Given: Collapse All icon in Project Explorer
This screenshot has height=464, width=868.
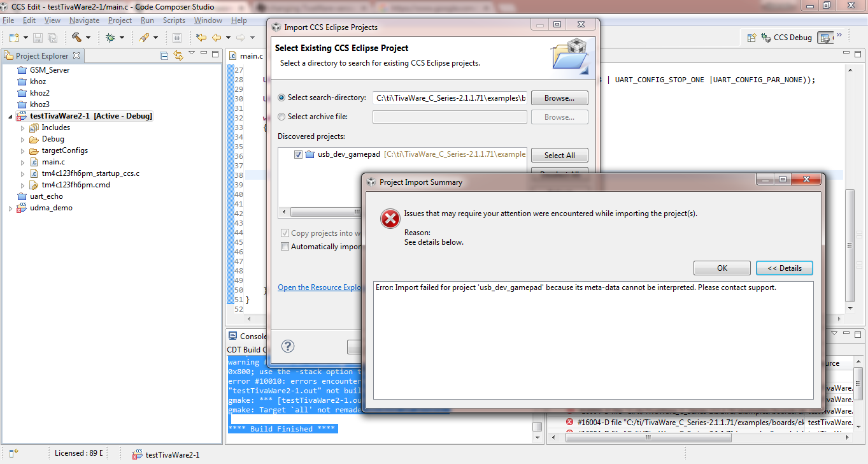Looking at the screenshot, I should [164, 55].
